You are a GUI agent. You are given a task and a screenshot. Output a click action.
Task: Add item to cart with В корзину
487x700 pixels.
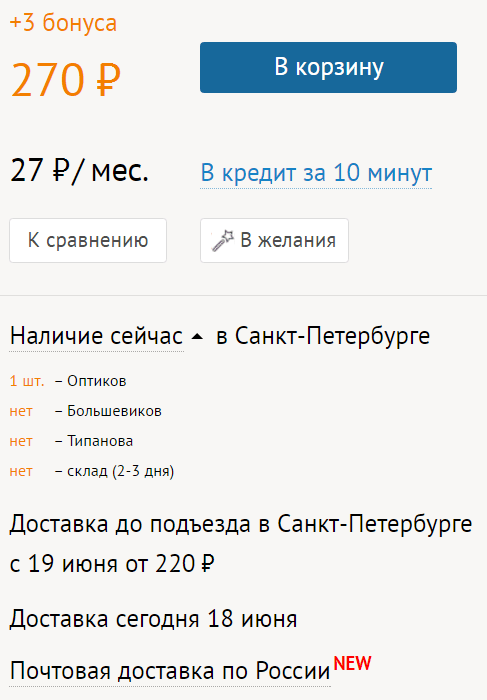tap(328, 67)
